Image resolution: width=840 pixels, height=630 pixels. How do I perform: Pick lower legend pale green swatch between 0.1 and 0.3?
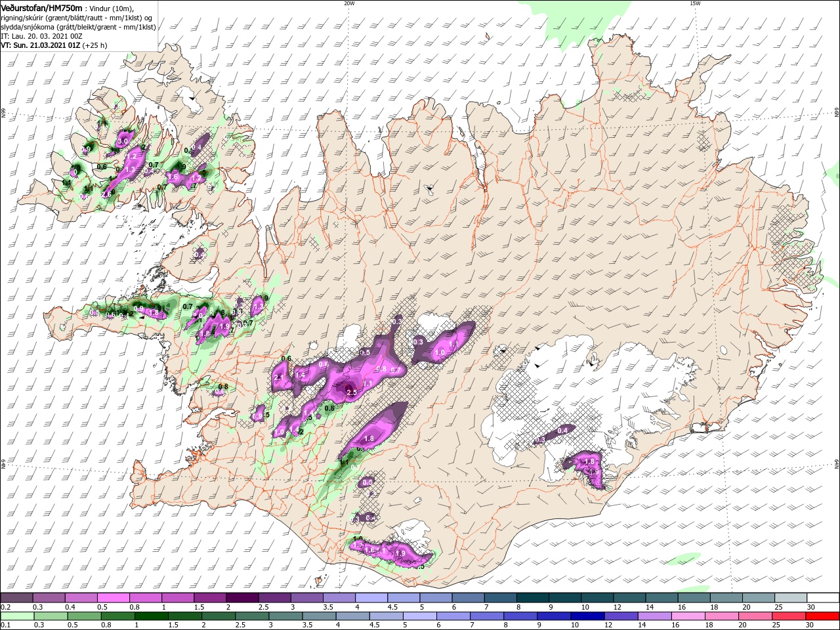click(x=16, y=616)
